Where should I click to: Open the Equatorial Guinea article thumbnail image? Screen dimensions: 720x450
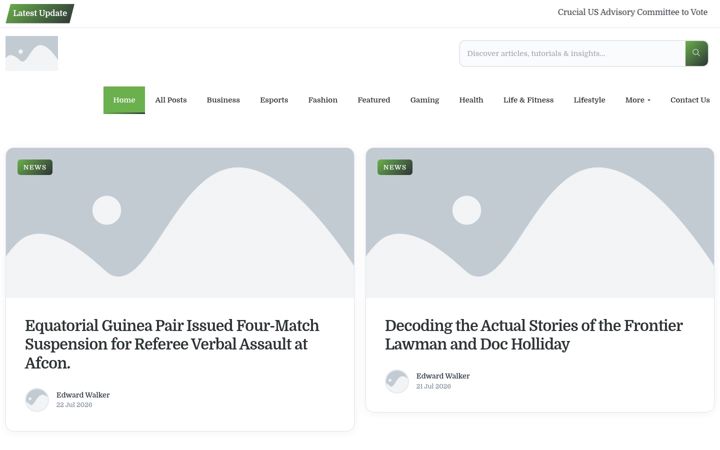(x=180, y=223)
